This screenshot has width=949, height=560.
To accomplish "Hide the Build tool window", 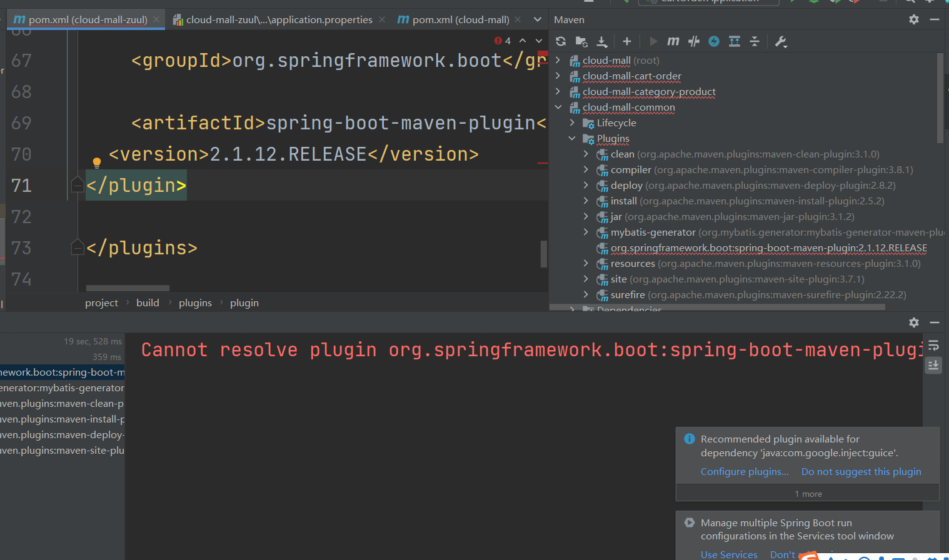I will (x=935, y=322).
